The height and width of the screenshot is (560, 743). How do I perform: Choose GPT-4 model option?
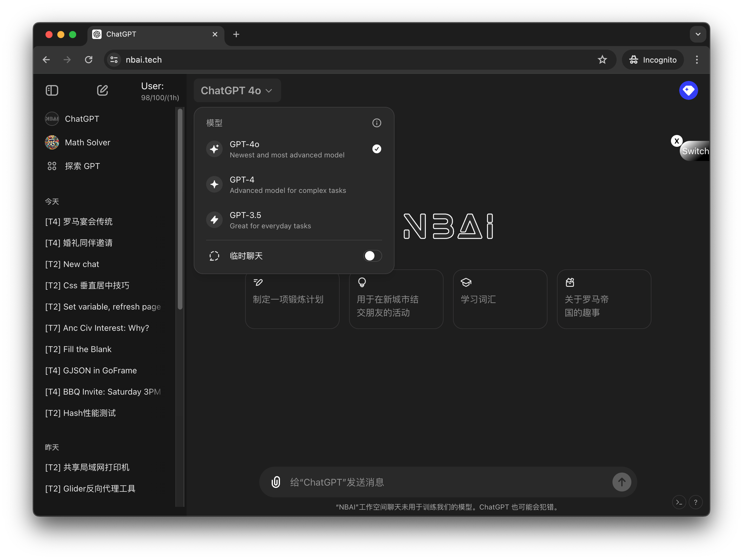pyautogui.click(x=294, y=184)
